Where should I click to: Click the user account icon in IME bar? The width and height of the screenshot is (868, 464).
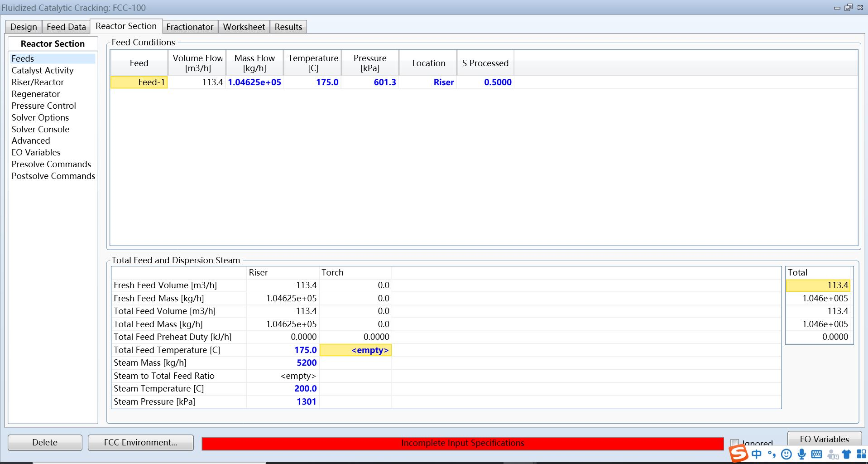point(832,454)
